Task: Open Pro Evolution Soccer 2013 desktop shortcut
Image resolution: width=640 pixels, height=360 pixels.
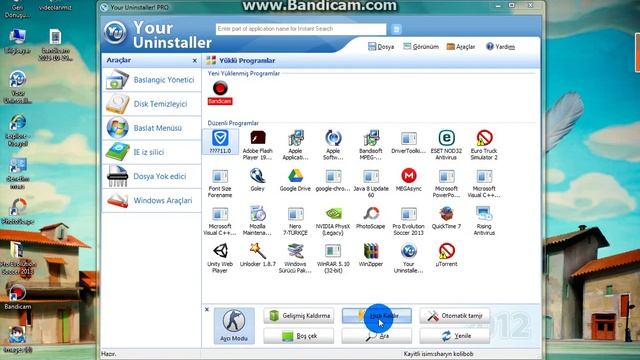Action: tap(18, 259)
